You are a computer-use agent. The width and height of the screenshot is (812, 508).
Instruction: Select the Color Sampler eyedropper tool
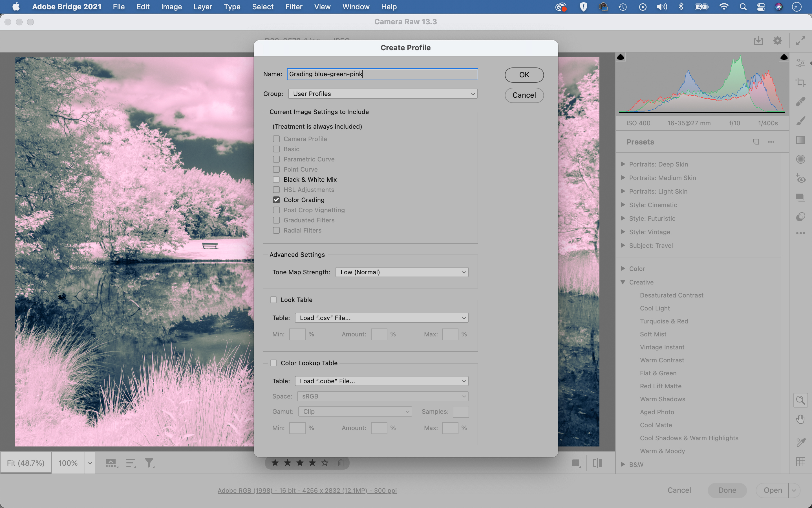pyautogui.click(x=801, y=442)
